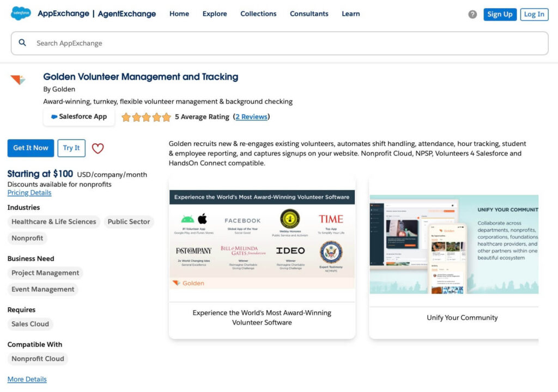Add listing to favorites with heart icon
Viewport: 558px width, 392px height.
click(x=98, y=148)
